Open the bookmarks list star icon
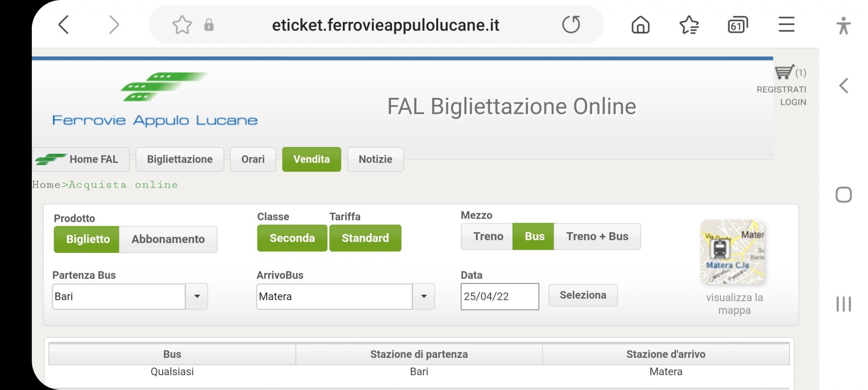The width and height of the screenshot is (868, 390). tap(689, 25)
